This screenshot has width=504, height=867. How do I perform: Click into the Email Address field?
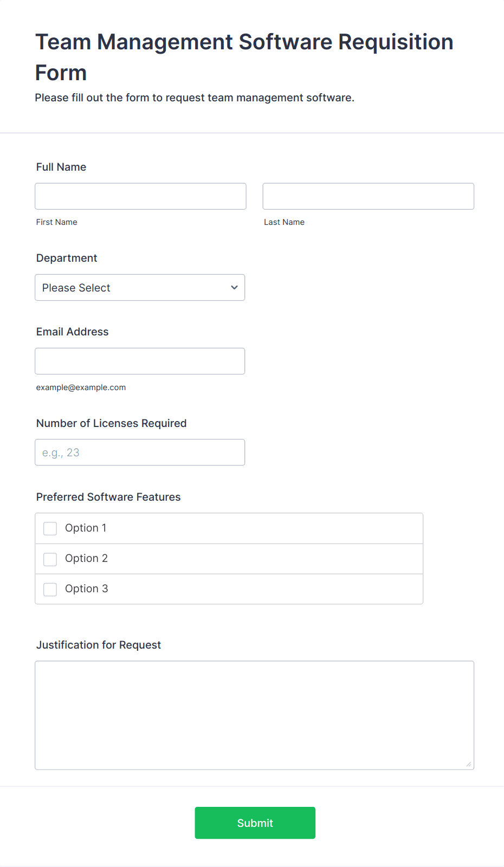point(140,361)
